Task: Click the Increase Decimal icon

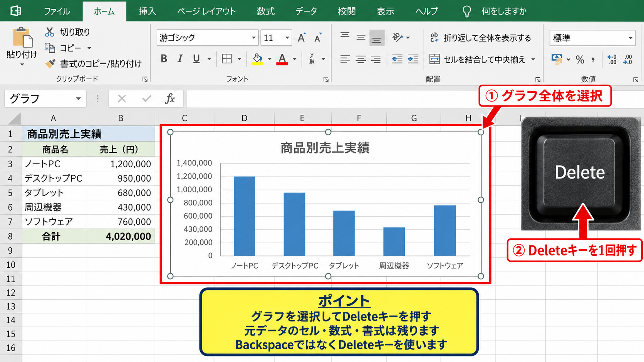Action: tap(612, 59)
